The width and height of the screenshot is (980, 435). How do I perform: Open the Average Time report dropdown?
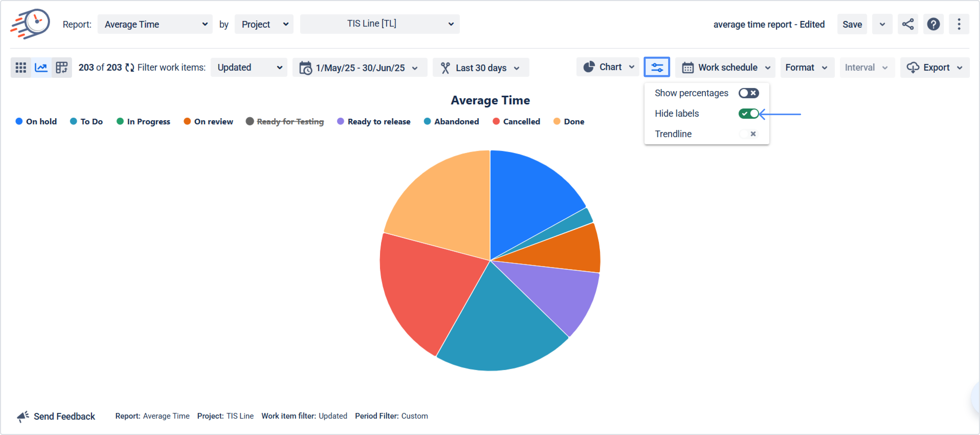click(155, 24)
